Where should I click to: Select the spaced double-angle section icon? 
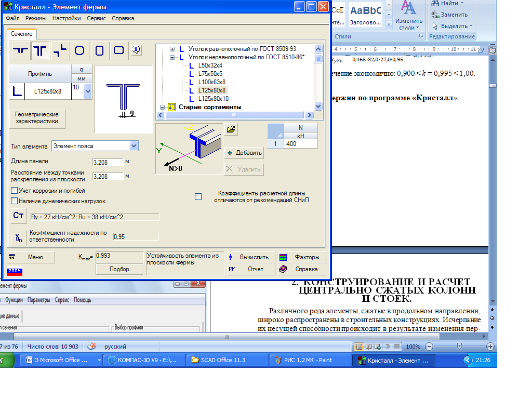coord(20,51)
